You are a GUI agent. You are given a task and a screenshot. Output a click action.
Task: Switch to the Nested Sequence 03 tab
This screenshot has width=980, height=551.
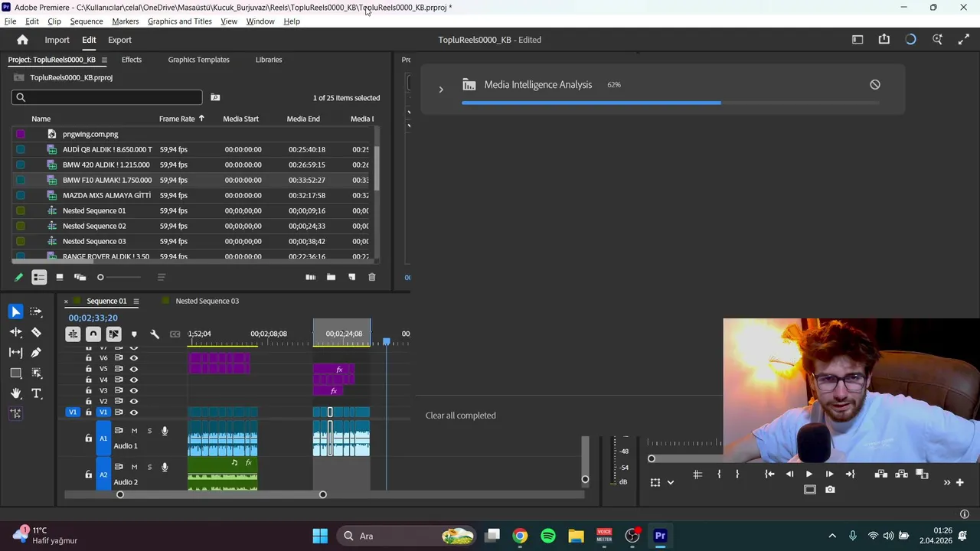pos(207,302)
